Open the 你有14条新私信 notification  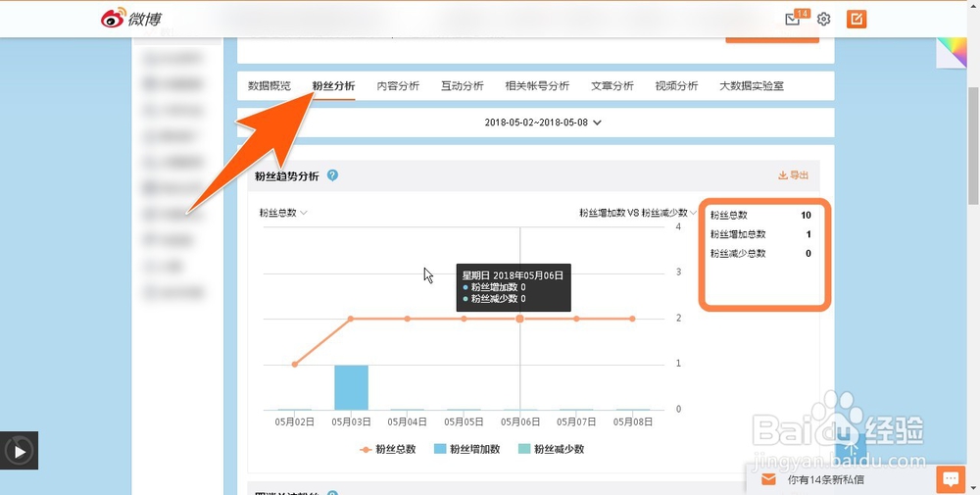[x=825, y=480]
